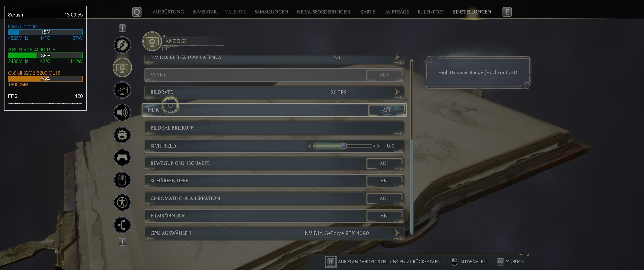Toggle Filmkörnung AN switch
The width and height of the screenshot is (644, 270).
point(384,216)
